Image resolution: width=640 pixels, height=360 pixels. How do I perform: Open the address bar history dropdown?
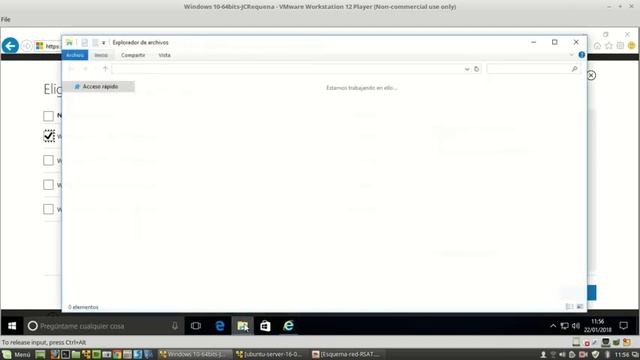tap(467, 69)
